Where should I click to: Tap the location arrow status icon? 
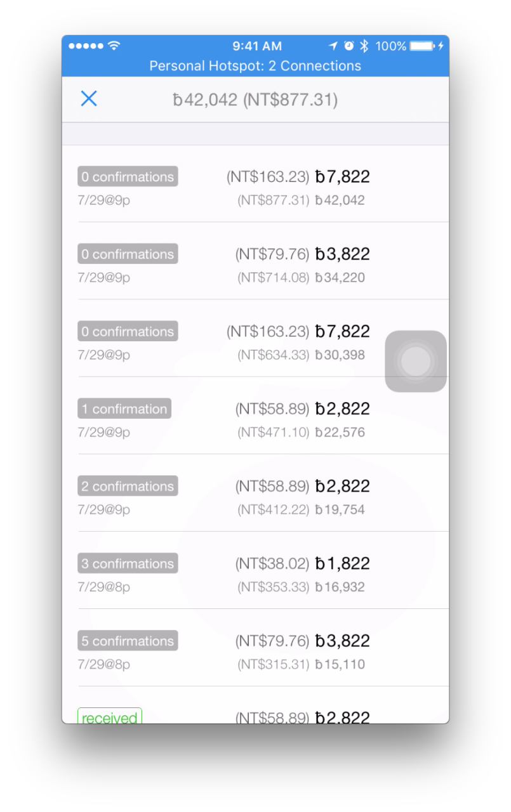[x=334, y=46]
